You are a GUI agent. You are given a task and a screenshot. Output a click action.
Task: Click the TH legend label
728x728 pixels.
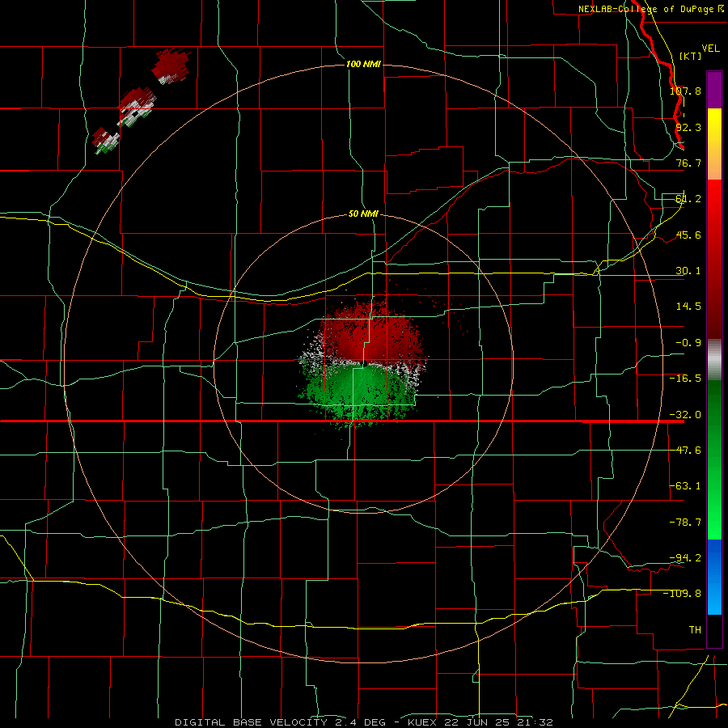pyautogui.click(x=695, y=629)
